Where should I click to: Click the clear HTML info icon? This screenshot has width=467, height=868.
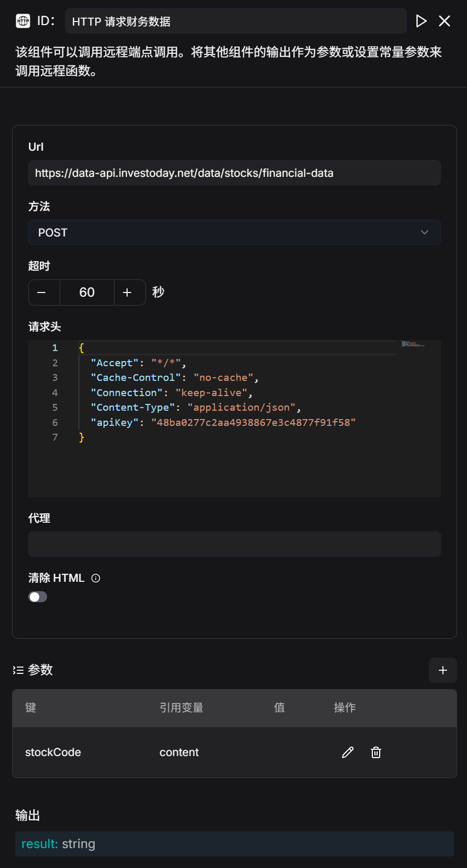pyautogui.click(x=96, y=578)
